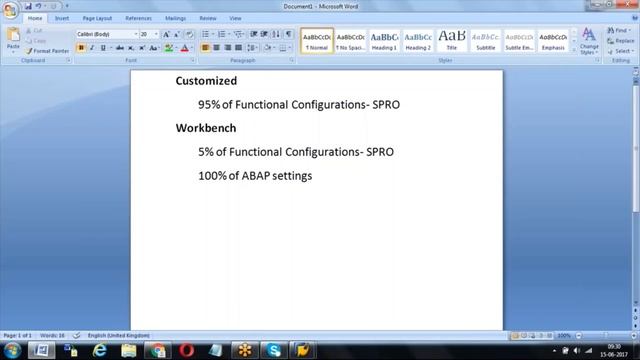The width and height of the screenshot is (640, 360).
Task: Open the Paragraph dialog launcher
Action: [x=291, y=60]
